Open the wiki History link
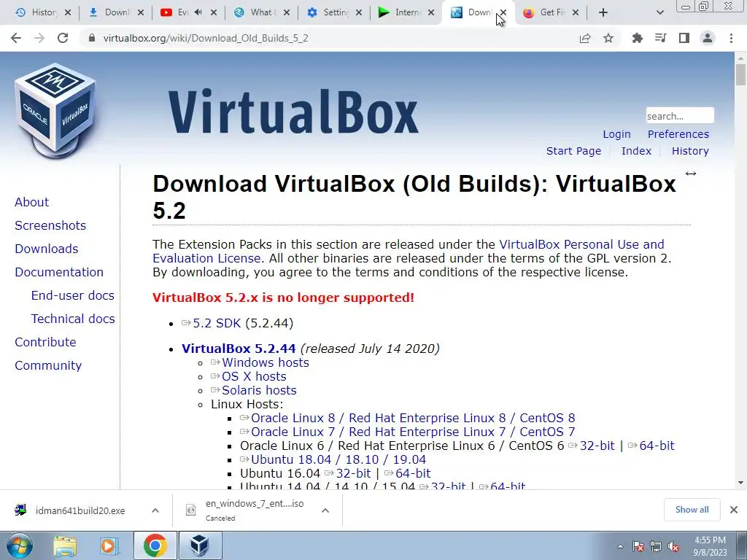Viewport: 747px width, 560px height. coord(690,151)
